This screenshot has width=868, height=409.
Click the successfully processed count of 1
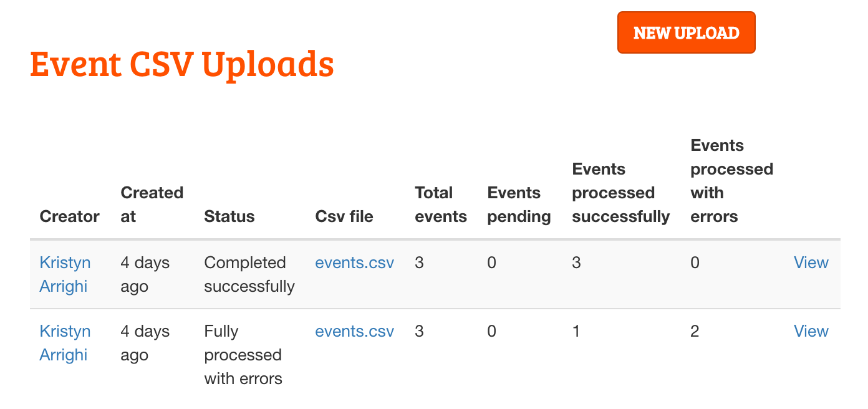(576, 331)
